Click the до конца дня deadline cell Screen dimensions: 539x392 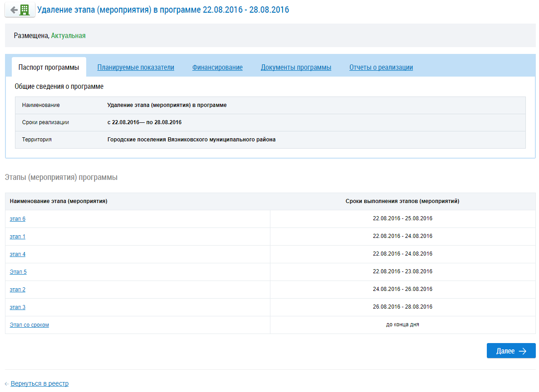(402, 324)
